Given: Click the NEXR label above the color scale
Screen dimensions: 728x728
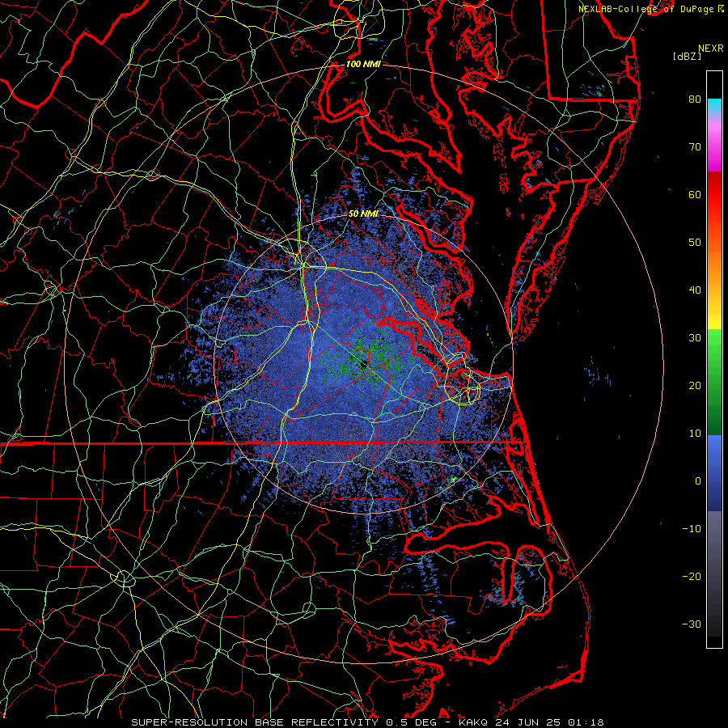Looking at the screenshot, I should click(x=711, y=49).
